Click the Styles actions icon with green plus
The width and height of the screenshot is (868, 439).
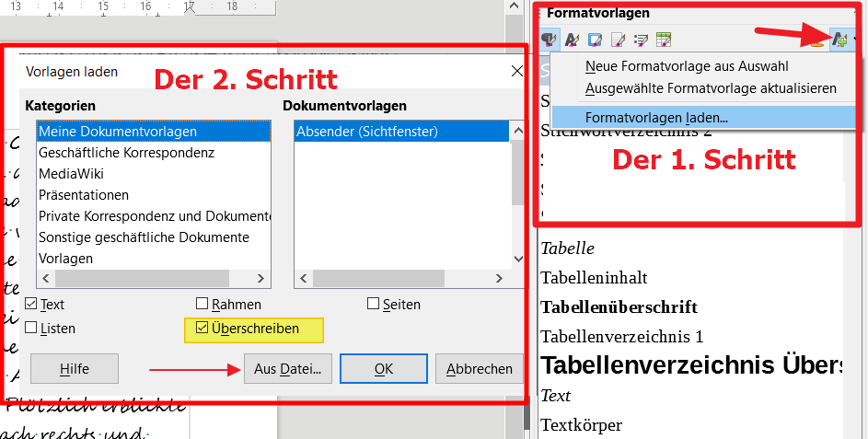click(x=840, y=40)
